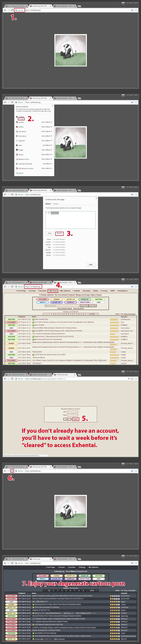The width and height of the screenshot is (141, 644).
Task: Go to results page 14336
Action: pyautogui.click(x=92, y=314)
